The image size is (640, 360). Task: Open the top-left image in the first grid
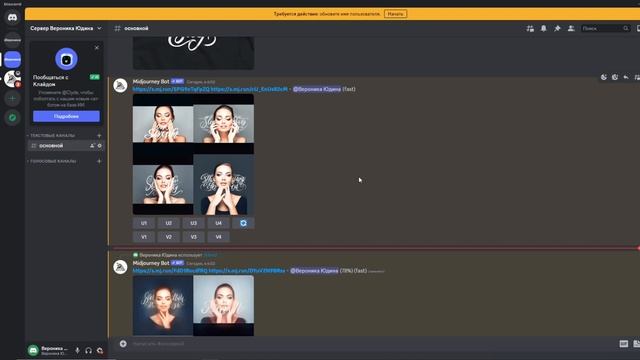tap(163, 124)
